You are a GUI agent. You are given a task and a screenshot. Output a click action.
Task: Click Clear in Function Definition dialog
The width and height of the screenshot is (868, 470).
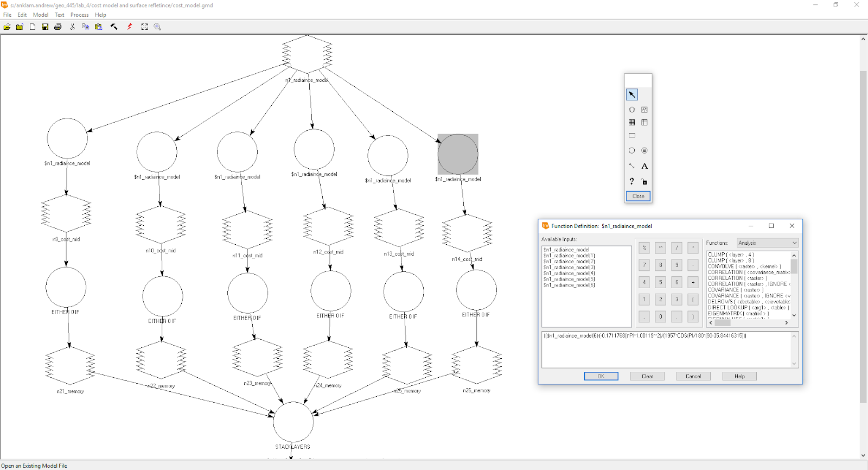[x=647, y=376]
